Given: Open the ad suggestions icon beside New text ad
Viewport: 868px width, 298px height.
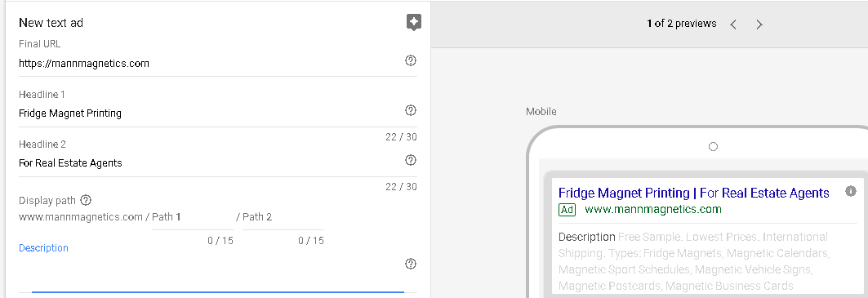Looking at the screenshot, I should pyautogui.click(x=413, y=22).
